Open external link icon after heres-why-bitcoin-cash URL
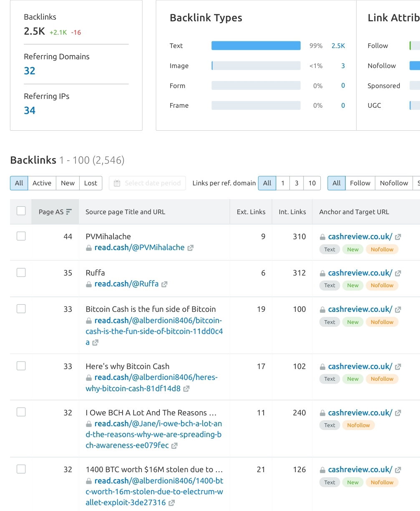Viewport: 420px width, 511px height. (186, 389)
